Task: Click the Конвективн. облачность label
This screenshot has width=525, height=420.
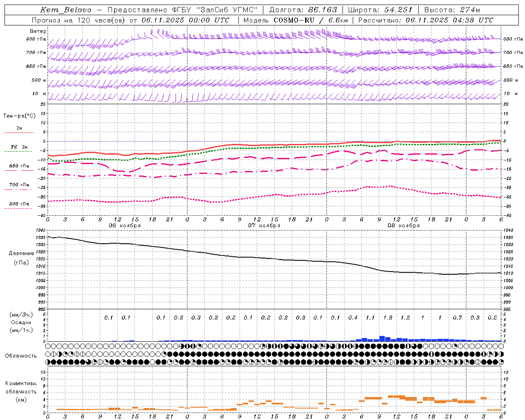Action: [x=21, y=391]
